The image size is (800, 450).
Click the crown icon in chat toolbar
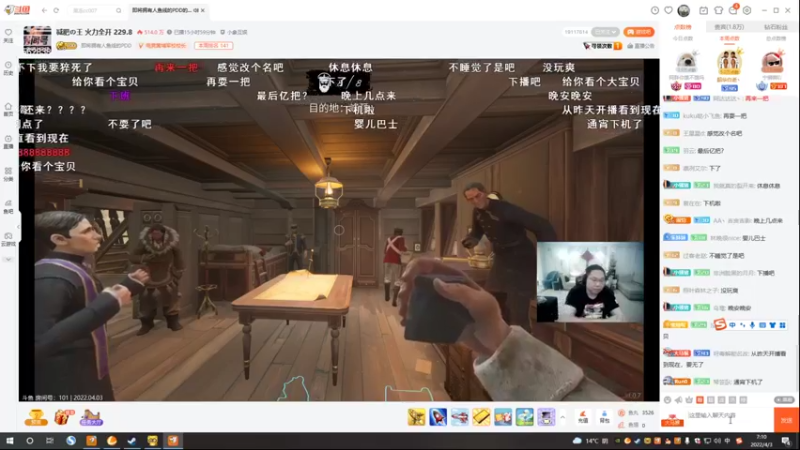[x=689, y=400]
